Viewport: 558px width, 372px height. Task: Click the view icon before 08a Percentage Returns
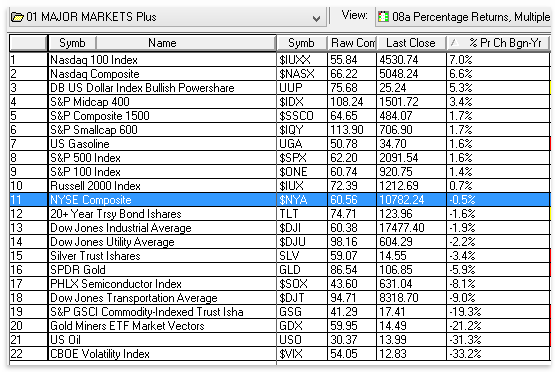383,17
